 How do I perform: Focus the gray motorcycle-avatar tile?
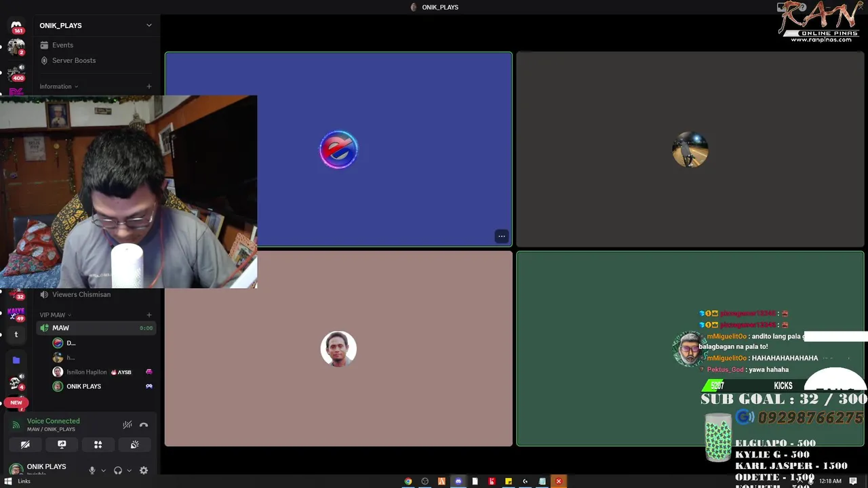pos(690,149)
